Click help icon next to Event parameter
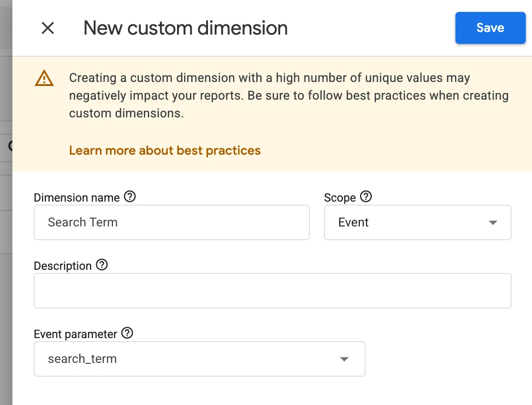Viewport: 532px width, 405px height. point(127,333)
